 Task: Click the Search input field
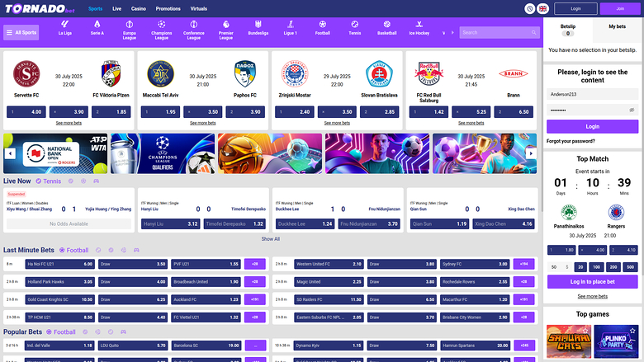(x=498, y=32)
